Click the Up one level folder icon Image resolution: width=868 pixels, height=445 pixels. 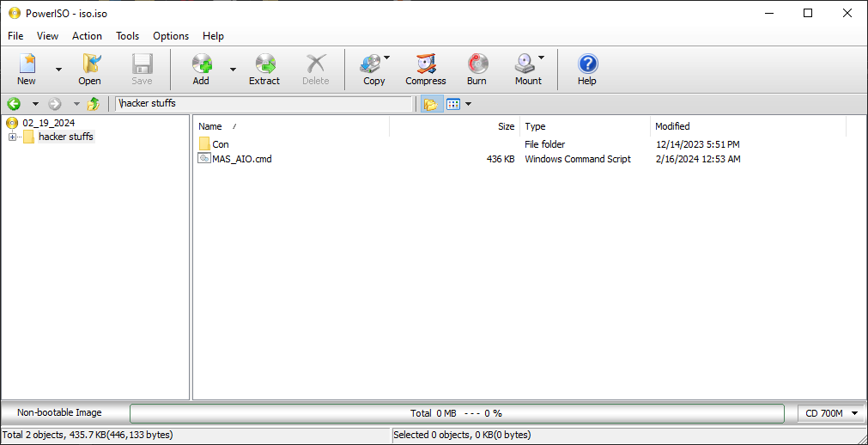94,104
